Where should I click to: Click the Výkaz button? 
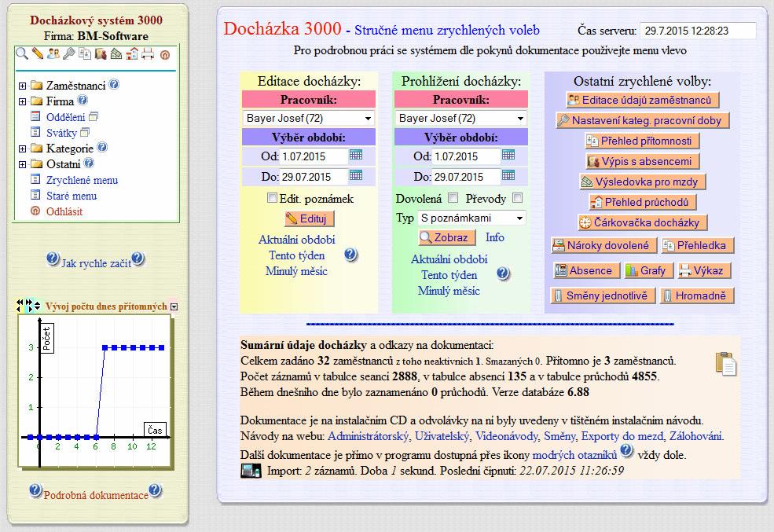(703, 270)
